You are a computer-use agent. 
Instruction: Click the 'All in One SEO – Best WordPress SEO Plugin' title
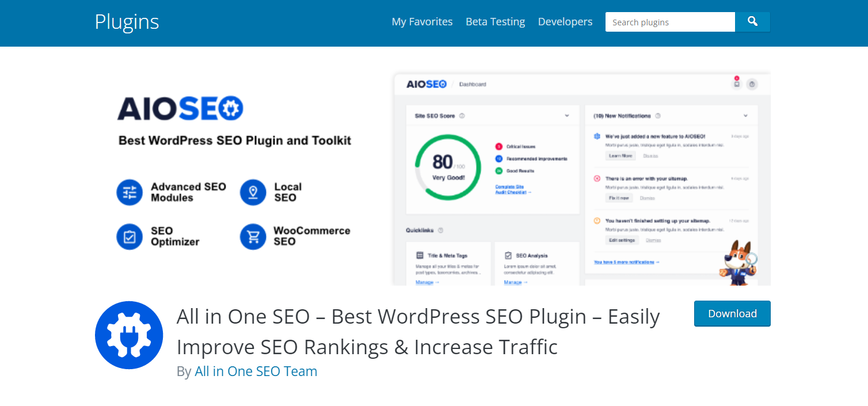418,332
